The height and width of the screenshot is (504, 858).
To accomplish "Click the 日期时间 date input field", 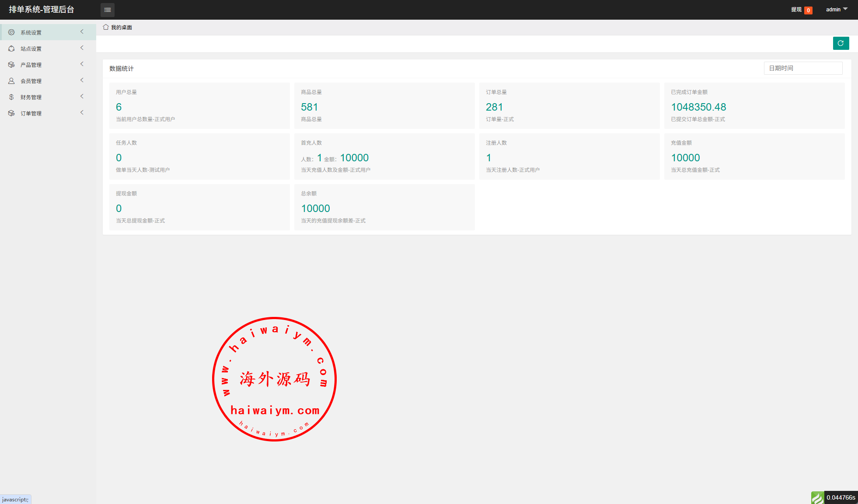I will tap(803, 68).
